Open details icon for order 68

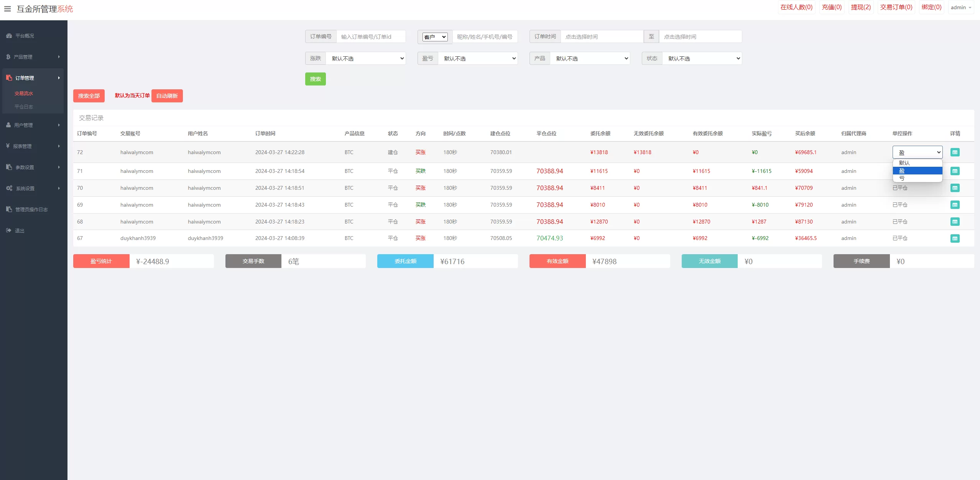[955, 222]
